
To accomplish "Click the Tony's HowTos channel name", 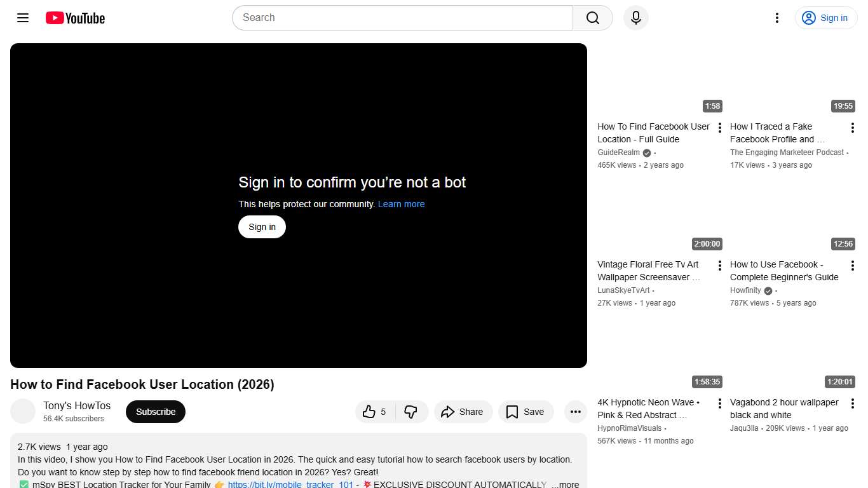I will [x=76, y=405].
